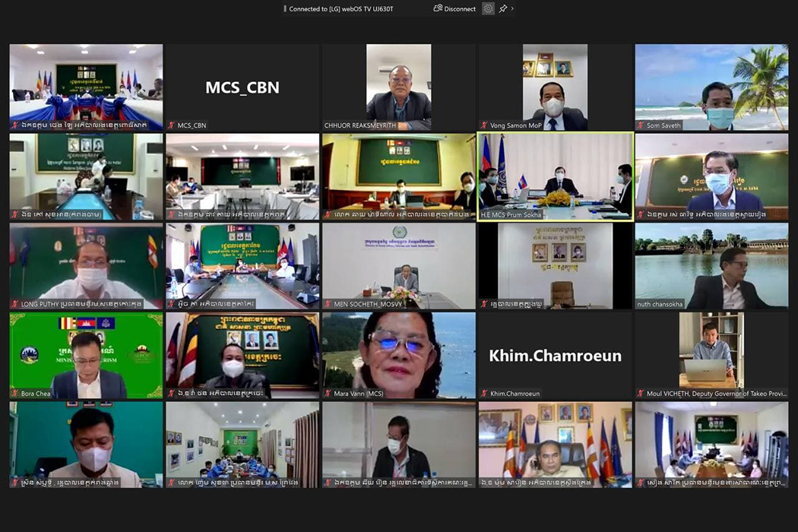Select the H.E MCS Prum Sokha video tile
The image size is (798, 532).
555,173
